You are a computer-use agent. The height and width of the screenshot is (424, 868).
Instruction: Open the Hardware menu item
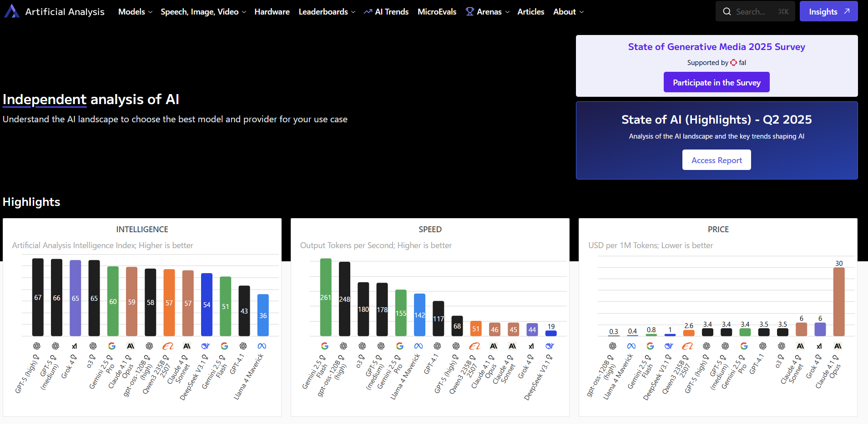(272, 12)
